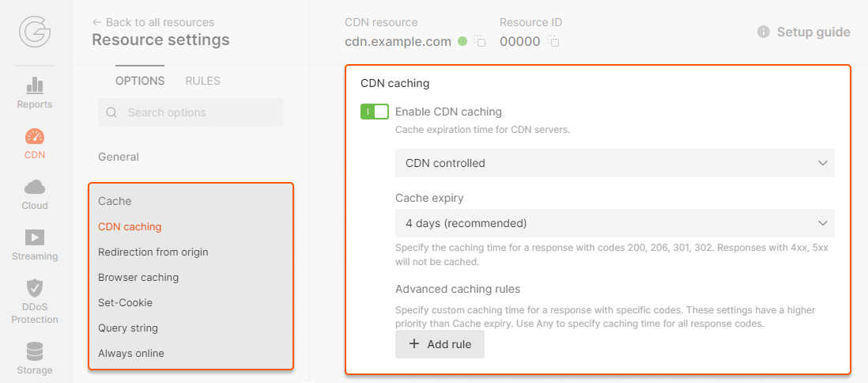This screenshot has height=383, width=868.
Task: Go to the Streaming play icon
Action: 35,237
